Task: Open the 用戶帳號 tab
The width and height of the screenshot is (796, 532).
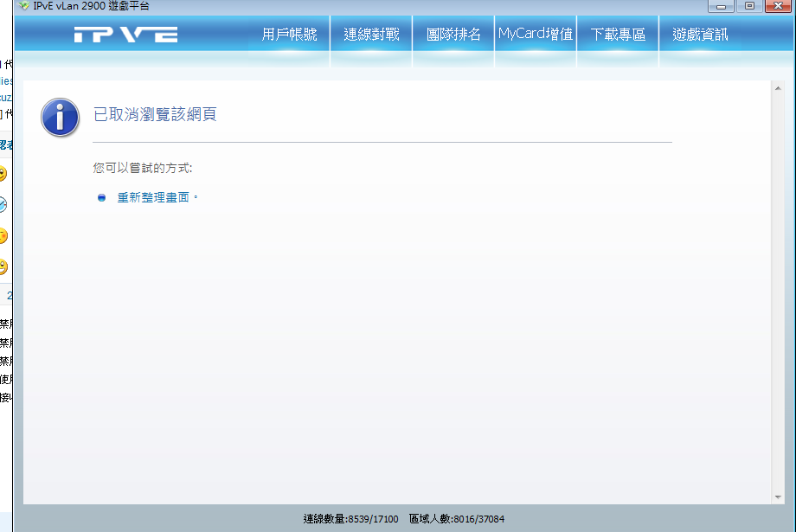Action: pyautogui.click(x=289, y=35)
